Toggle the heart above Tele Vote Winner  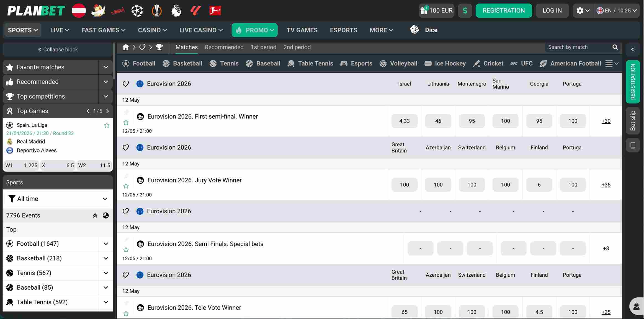coord(126,275)
